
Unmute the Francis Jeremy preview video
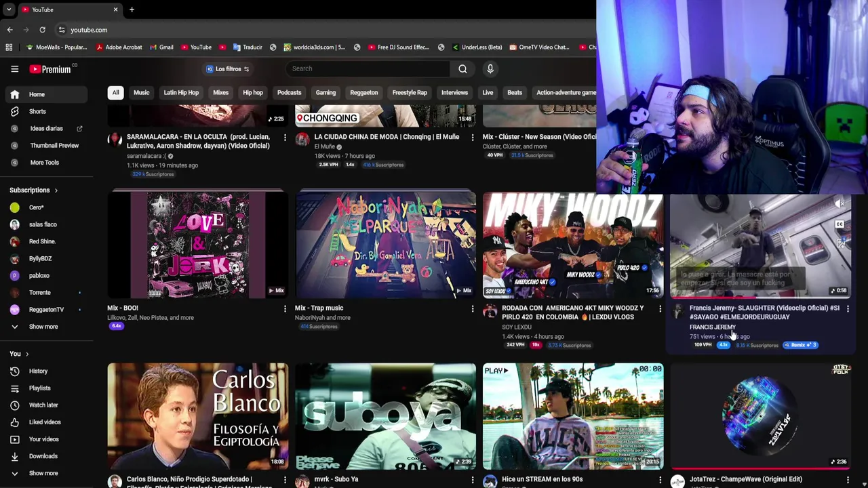click(840, 203)
